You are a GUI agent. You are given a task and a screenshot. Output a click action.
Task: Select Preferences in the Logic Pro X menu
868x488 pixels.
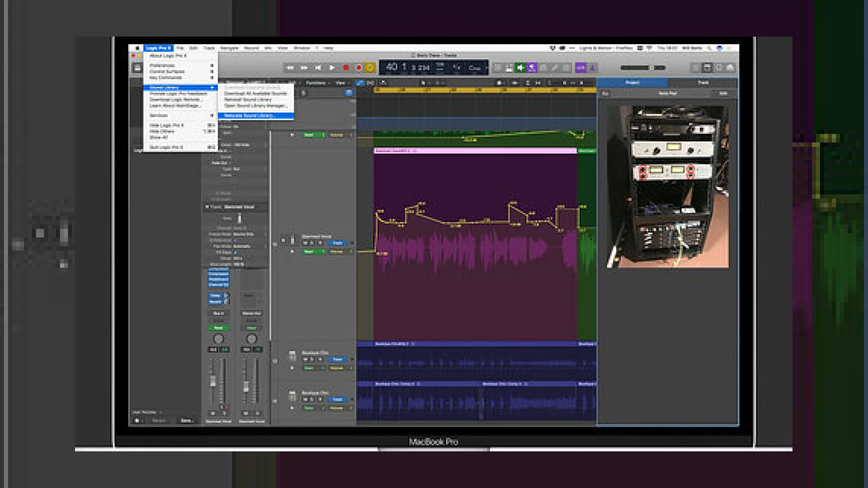click(180, 66)
